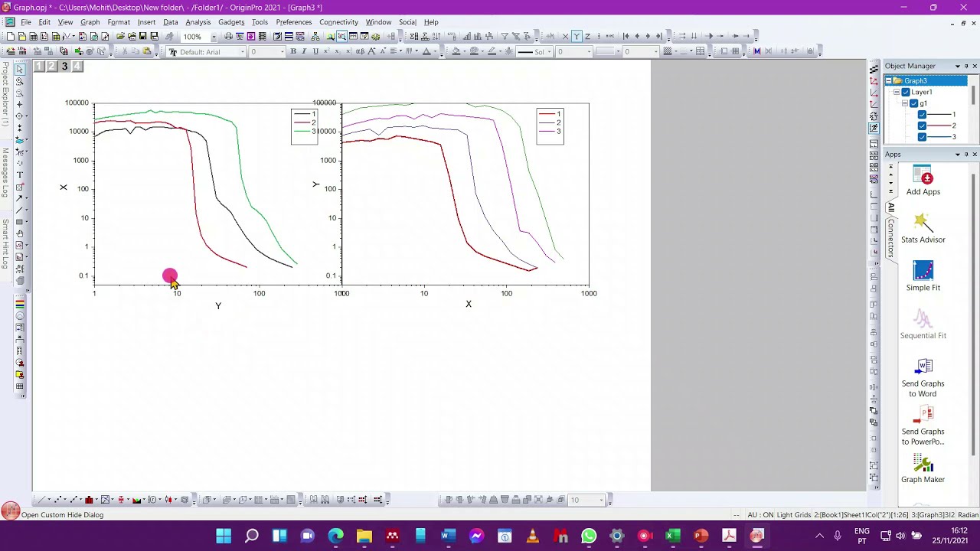Select layer 1 button on graph page
980x551 pixels.
[39, 67]
